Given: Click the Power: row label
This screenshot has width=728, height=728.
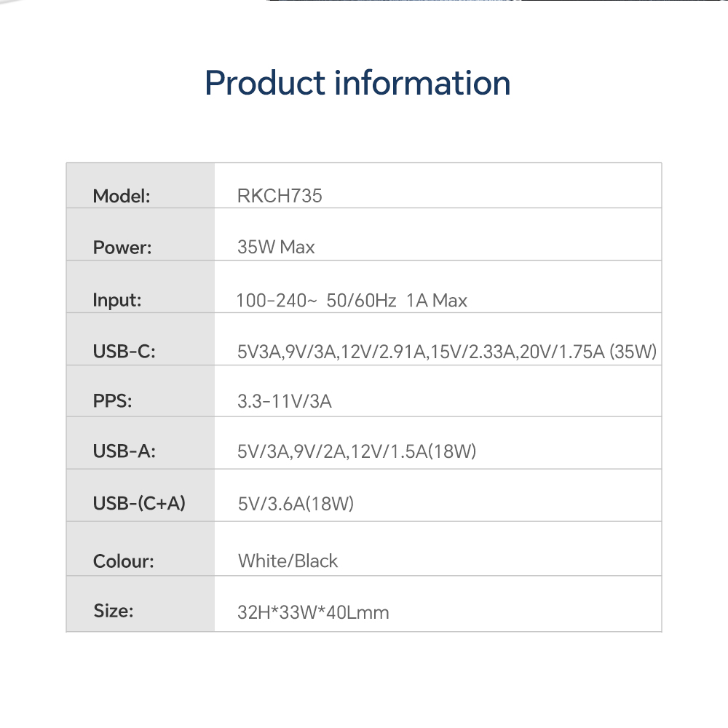Looking at the screenshot, I should (x=122, y=248).
